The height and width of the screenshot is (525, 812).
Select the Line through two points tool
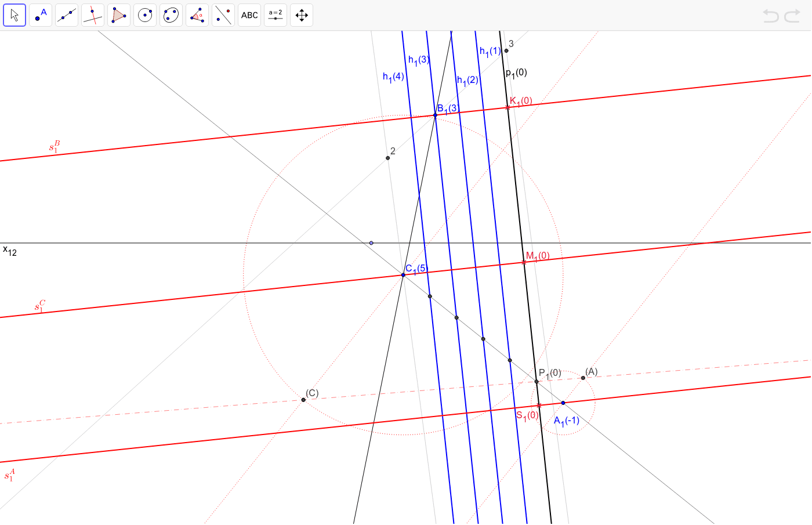pos(67,15)
